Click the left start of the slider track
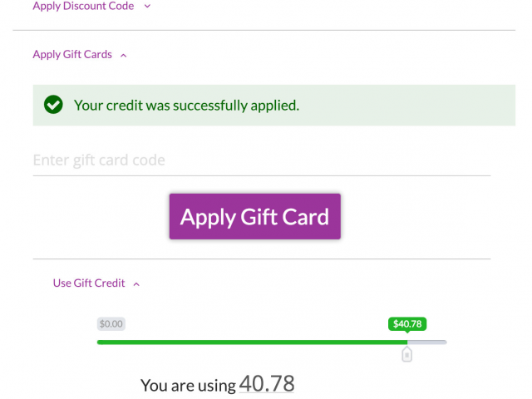Image resolution: width=532 pixels, height=399 pixels. point(100,342)
